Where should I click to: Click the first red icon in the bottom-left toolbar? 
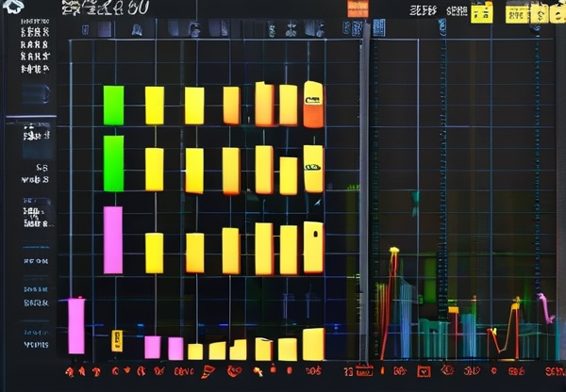(71, 371)
